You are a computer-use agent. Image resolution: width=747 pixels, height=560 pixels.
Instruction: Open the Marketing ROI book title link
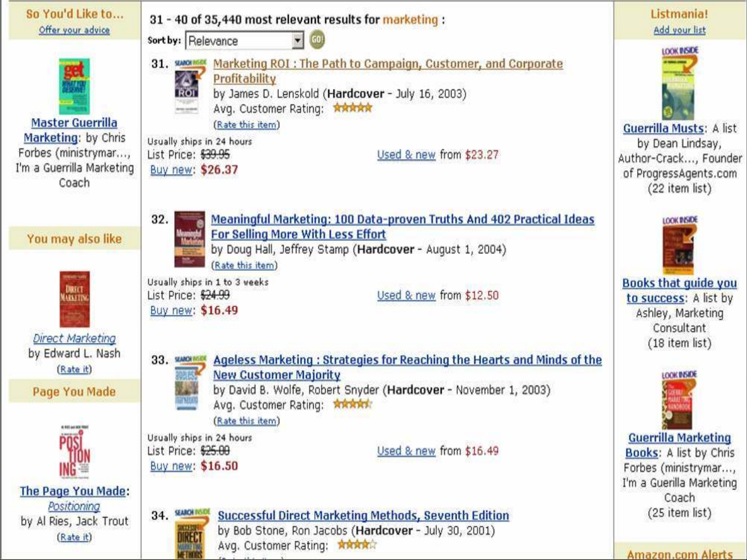[x=387, y=64]
